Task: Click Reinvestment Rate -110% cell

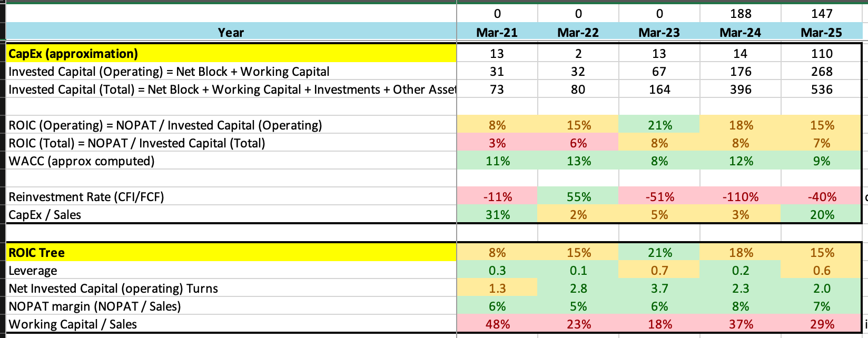Action: 740,197
